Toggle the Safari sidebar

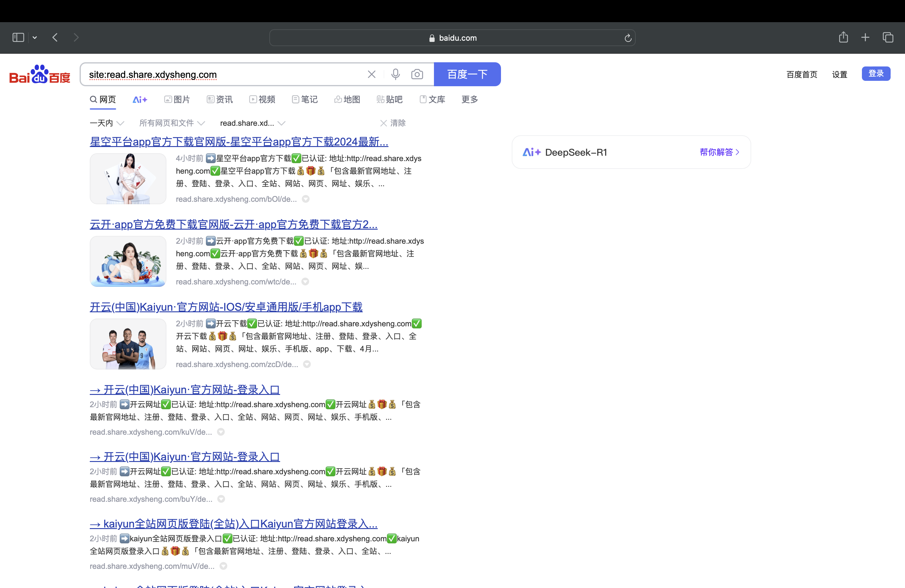click(x=18, y=37)
